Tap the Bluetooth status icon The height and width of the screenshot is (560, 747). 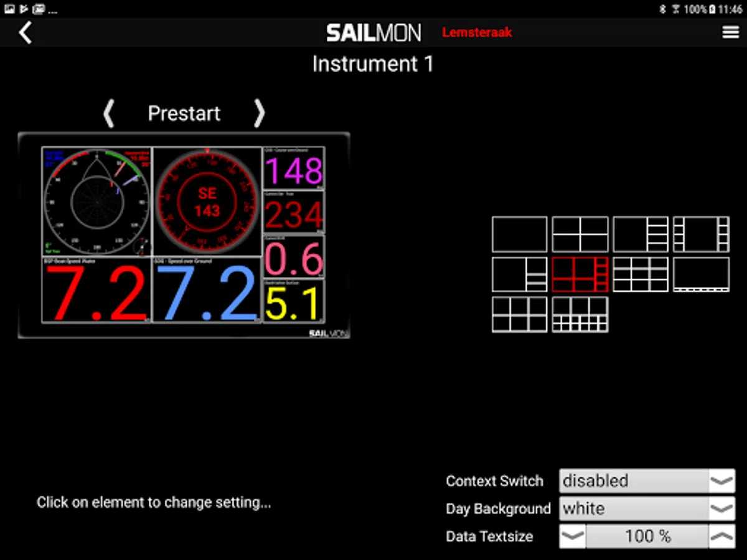tap(662, 9)
